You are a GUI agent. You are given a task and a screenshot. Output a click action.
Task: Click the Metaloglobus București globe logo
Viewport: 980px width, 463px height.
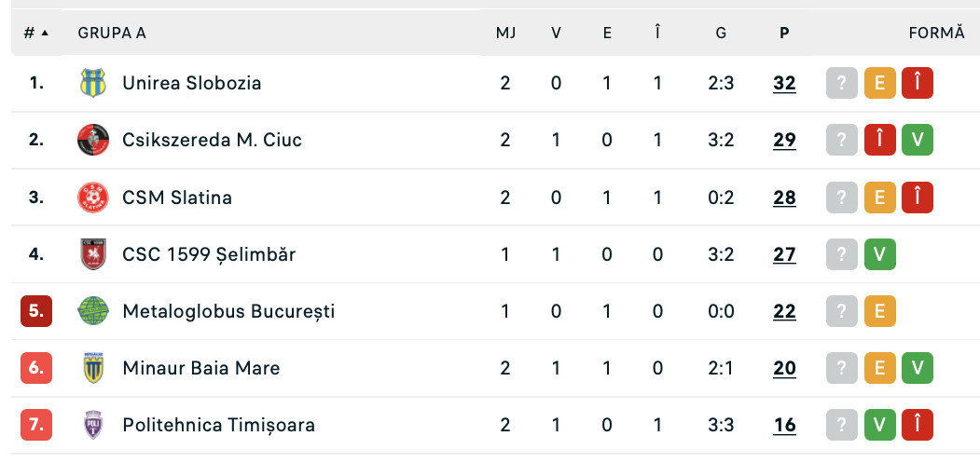click(x=92, y=311)
